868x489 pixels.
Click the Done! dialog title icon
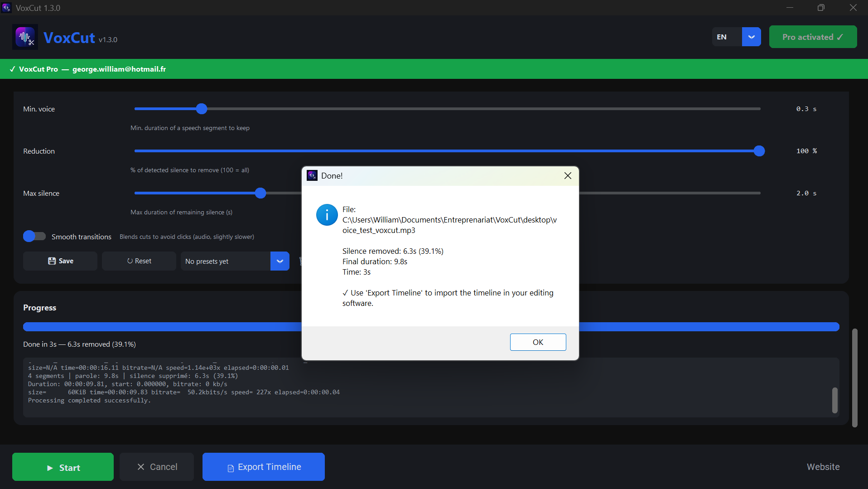click(312, 176)
